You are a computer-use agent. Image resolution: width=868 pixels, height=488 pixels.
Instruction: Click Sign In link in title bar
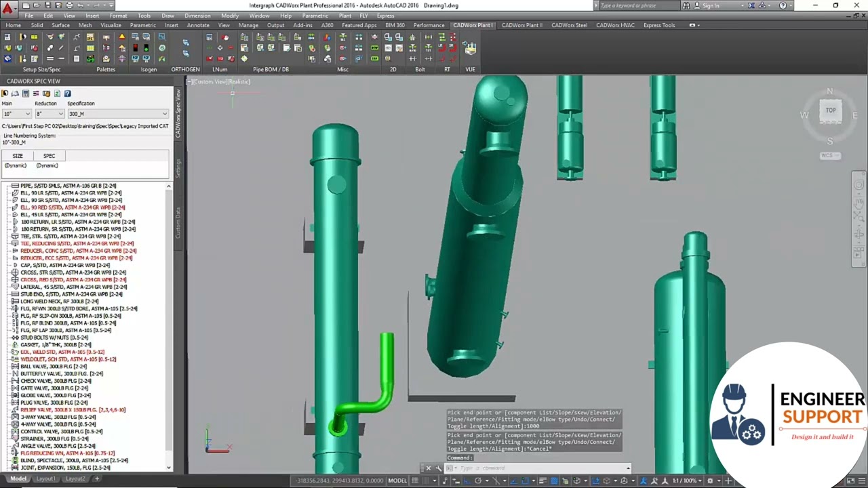point(711,5)
